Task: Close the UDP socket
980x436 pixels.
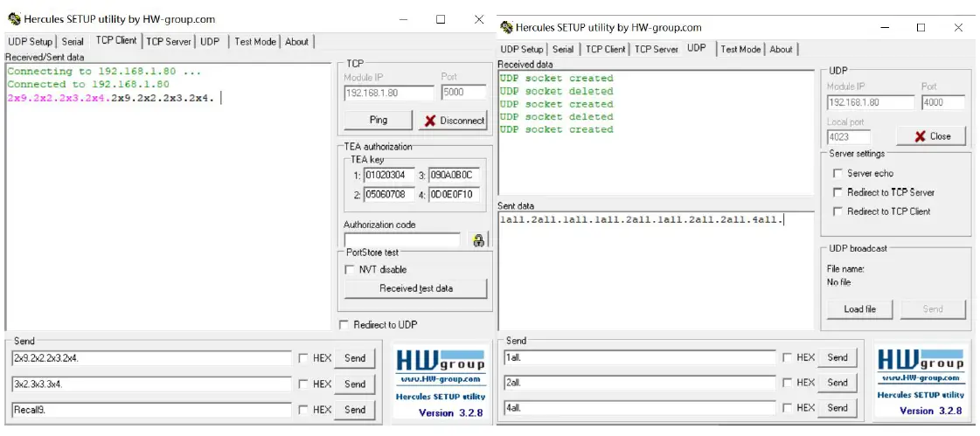Action: [x=931, y=136]
